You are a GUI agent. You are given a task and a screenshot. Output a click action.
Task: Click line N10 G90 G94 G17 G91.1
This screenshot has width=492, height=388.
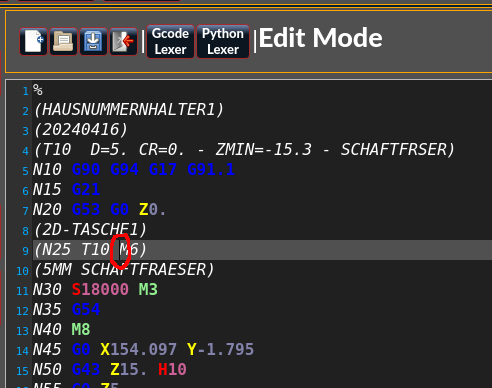[x=134, y=170]
